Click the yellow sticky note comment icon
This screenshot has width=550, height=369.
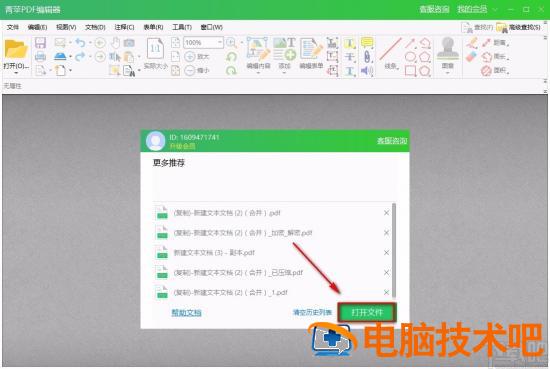367,43
